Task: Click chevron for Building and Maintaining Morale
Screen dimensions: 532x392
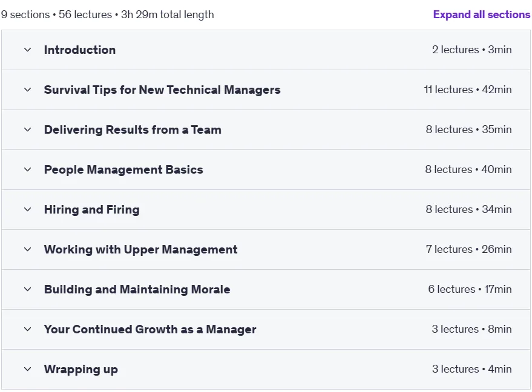Action: click(x=27, y=289)
